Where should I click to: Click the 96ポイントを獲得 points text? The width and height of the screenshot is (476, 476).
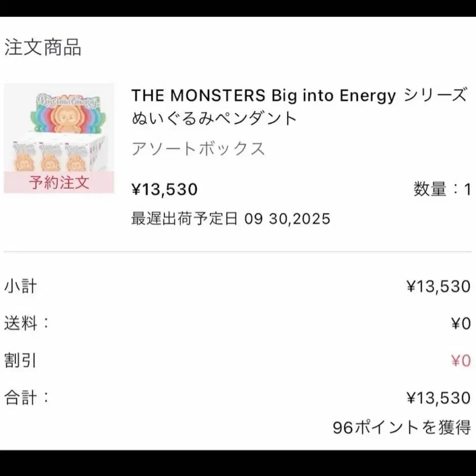click(x=402, y=427)
